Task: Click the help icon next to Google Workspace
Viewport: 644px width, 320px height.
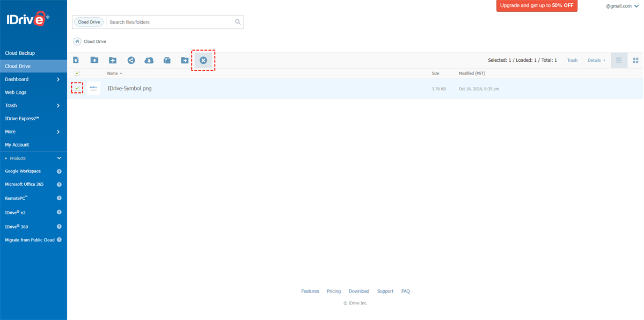Action: coord(59,171)
